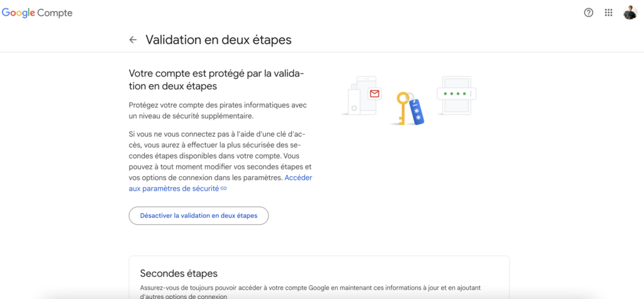The width and height of the screenshot is (644, 299).
Task: Click the back arrow beside the page title
Action: [x=133, y=40]
